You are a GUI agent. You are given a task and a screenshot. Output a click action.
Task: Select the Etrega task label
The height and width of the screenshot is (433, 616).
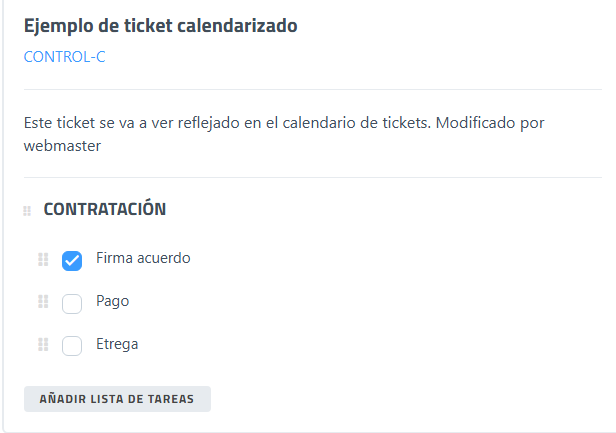click(117, 344)
